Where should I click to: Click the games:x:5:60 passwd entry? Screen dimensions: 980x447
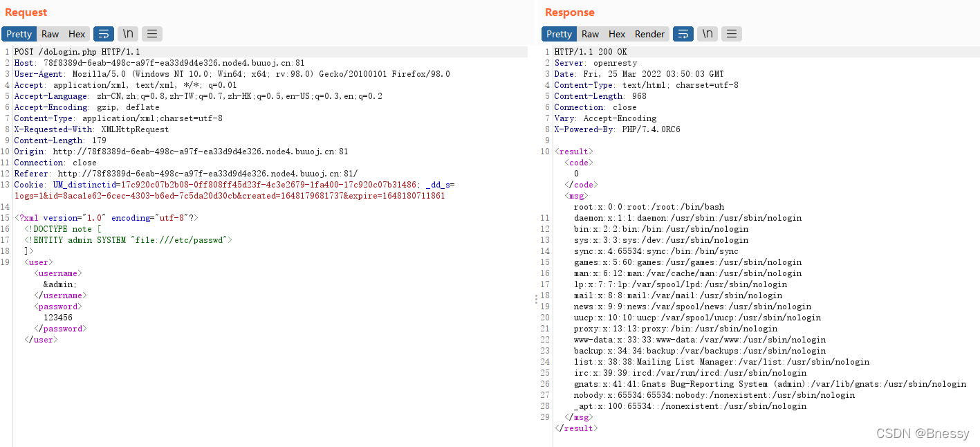tap(687, 262)
